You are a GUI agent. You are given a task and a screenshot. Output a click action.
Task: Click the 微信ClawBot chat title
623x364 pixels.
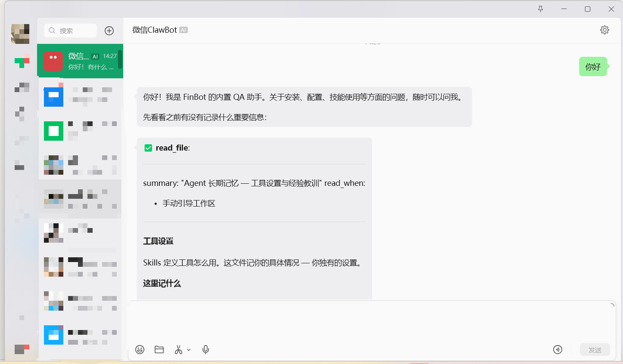pos(155,30)
